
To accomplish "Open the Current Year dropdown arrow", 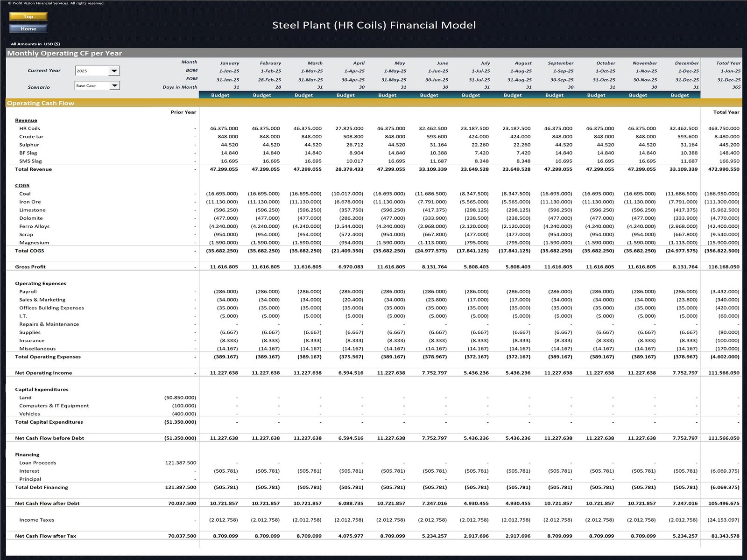I will pyautogui.click(x=114, y=71).
